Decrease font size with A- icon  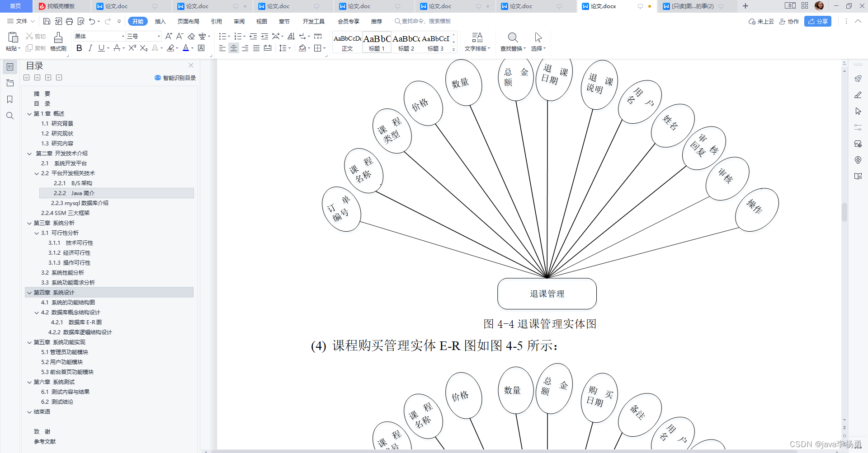coord(179,36)
